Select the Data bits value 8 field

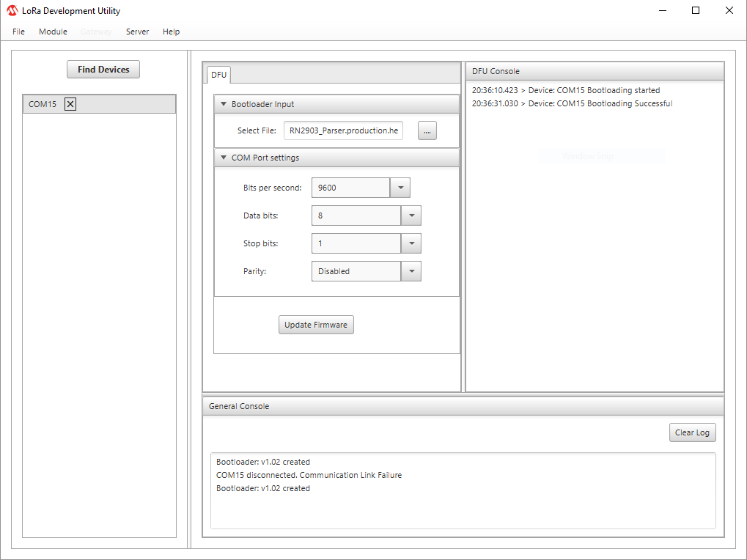coord(356,215)
